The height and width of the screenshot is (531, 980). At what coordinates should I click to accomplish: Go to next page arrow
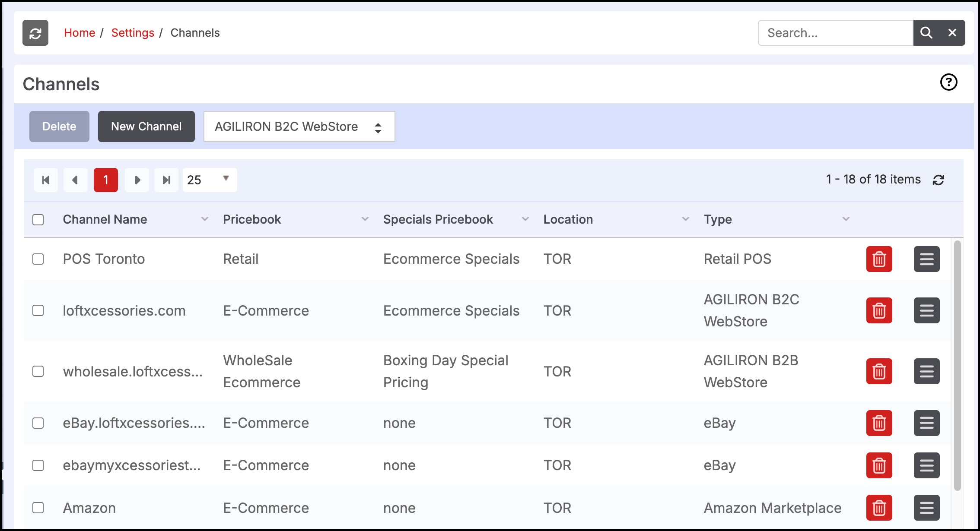tap(137, 180)
